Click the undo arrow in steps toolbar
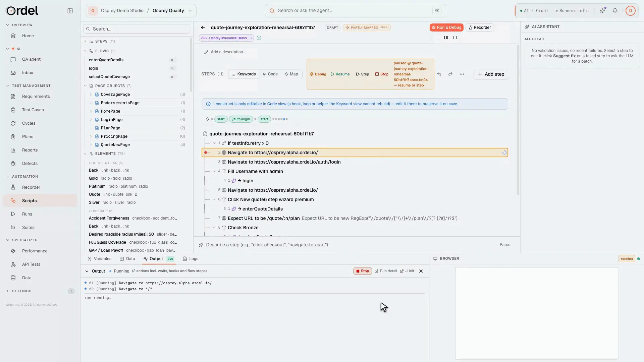Screen dimensions: 644x362 pyautogui.click(x=439, y=74)
